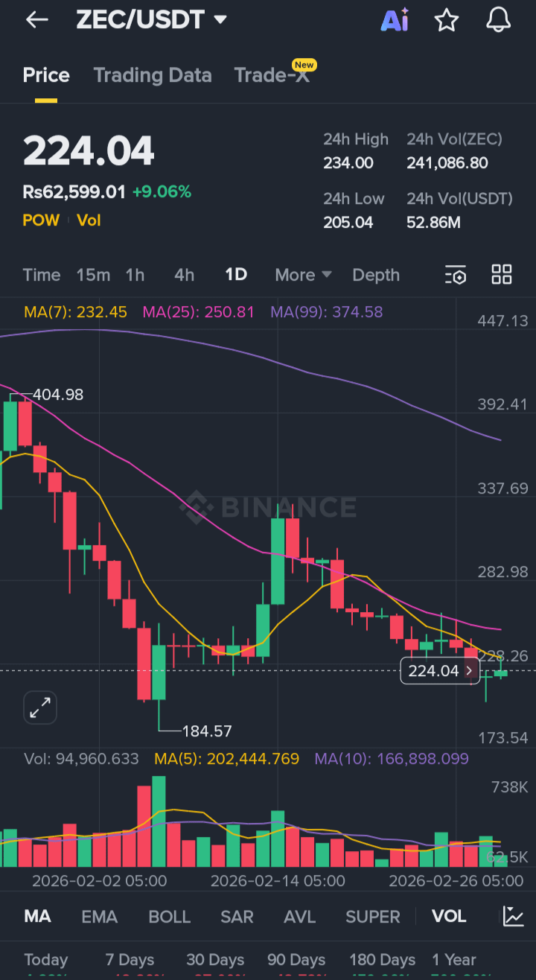Switch to Trading Data tab

[153, 75]
